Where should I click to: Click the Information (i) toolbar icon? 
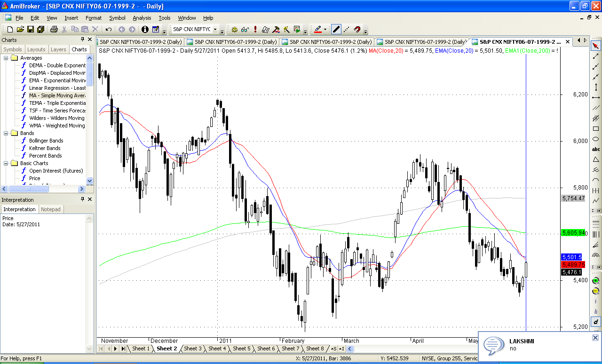coord(145,29)
